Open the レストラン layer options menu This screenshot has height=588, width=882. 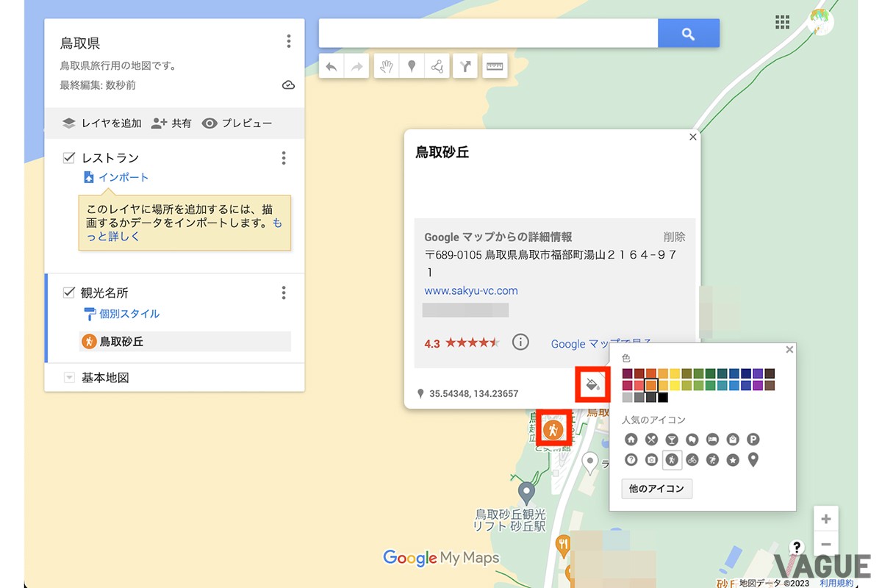point(284,158)
